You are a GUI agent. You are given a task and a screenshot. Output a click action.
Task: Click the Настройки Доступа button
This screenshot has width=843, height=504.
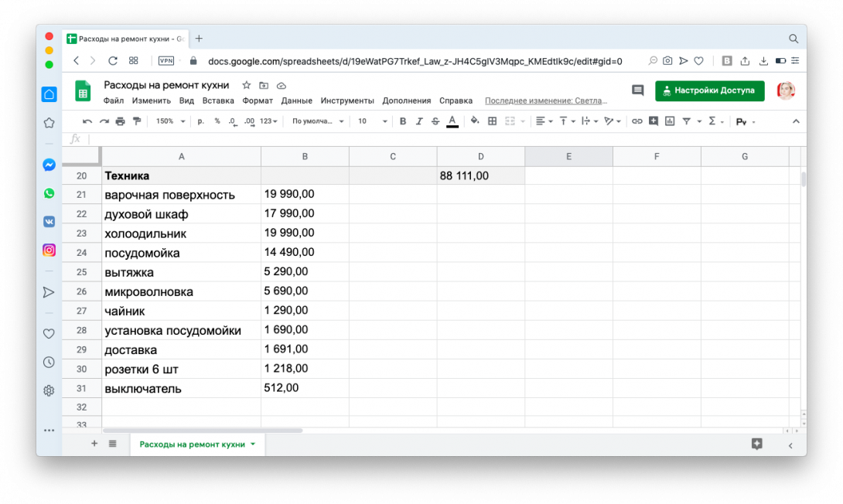(x=709, y=90)
